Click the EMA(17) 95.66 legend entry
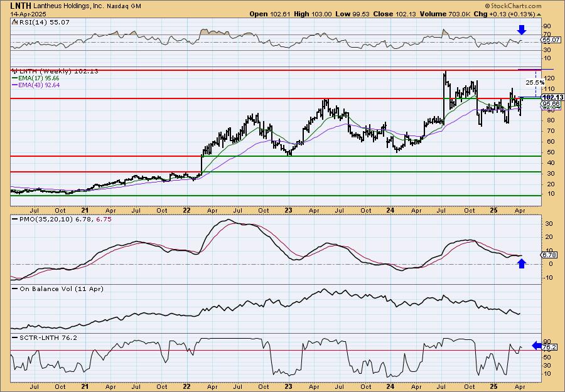Image resolution: width=565 pixels, height=392 pixels. [x=36, y=78]
